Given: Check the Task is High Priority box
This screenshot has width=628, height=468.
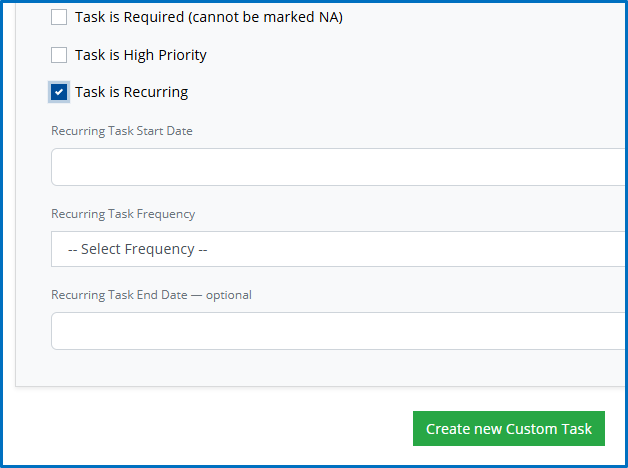Looking at the screenshot, I should [x=59, y=55].
